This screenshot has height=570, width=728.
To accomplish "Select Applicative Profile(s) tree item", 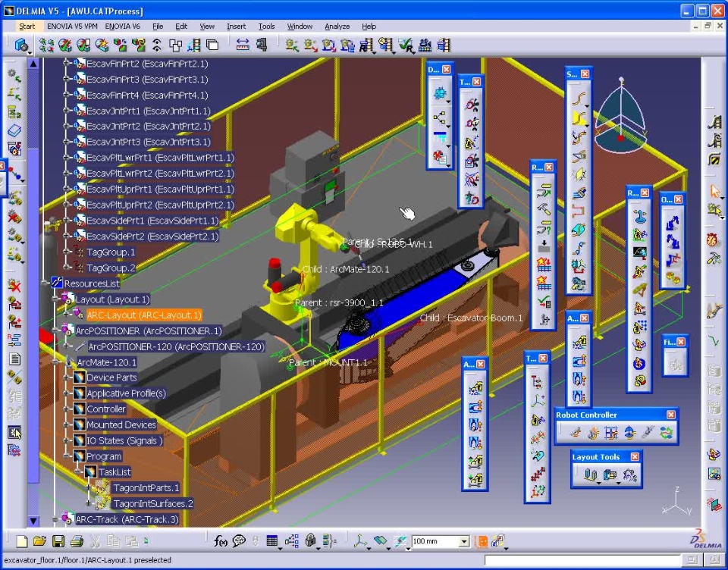I will click(x=127, y=393).
